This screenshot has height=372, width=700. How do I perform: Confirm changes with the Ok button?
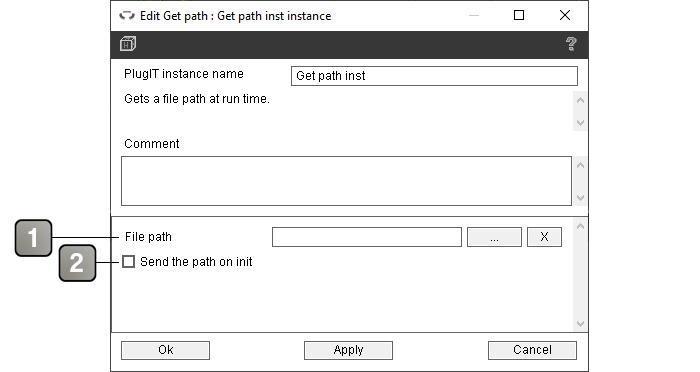pyautogui.click(x=165, y=350)
